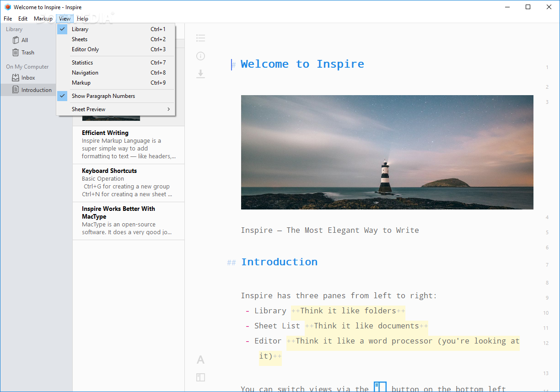The width and height of the screenshot is (560, 392).
Task: Open the Efficient Writing sheet
Action: tap(129, 145)
